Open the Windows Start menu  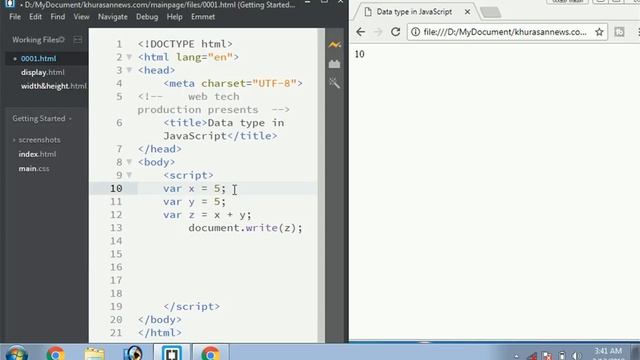coord(16,353)
